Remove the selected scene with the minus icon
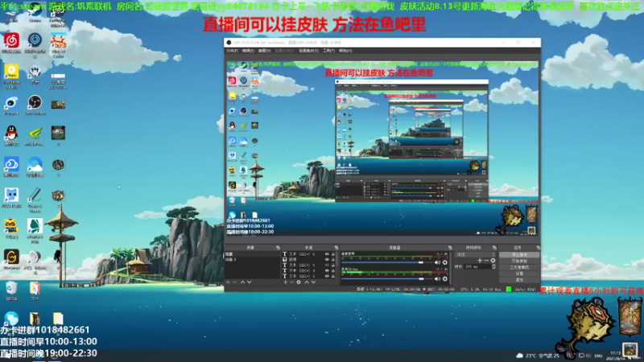 point(234,282)
